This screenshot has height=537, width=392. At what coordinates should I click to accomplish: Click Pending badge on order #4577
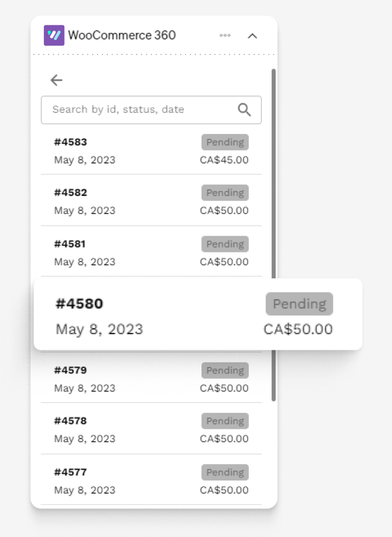[x=225, y=472]
